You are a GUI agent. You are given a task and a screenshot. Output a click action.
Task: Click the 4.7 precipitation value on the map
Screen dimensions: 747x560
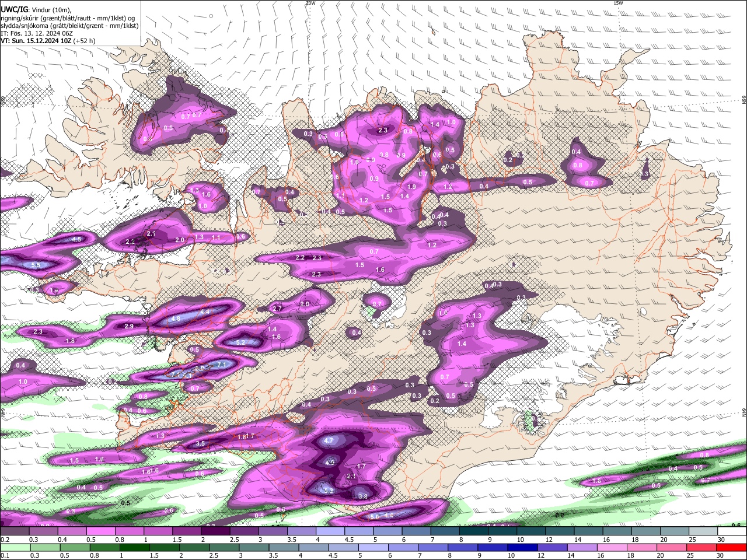click(329, 441)
